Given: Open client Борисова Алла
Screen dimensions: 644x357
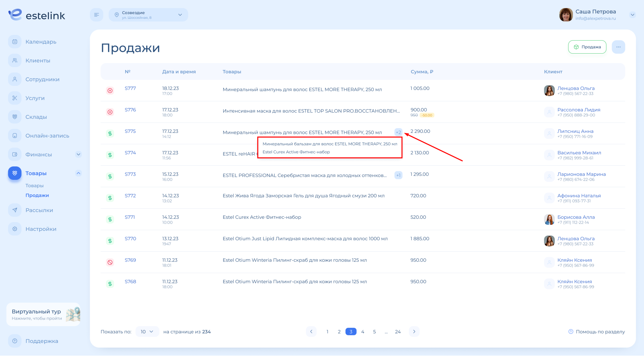Looking at the screenshot, I should [x=576, y=217].
